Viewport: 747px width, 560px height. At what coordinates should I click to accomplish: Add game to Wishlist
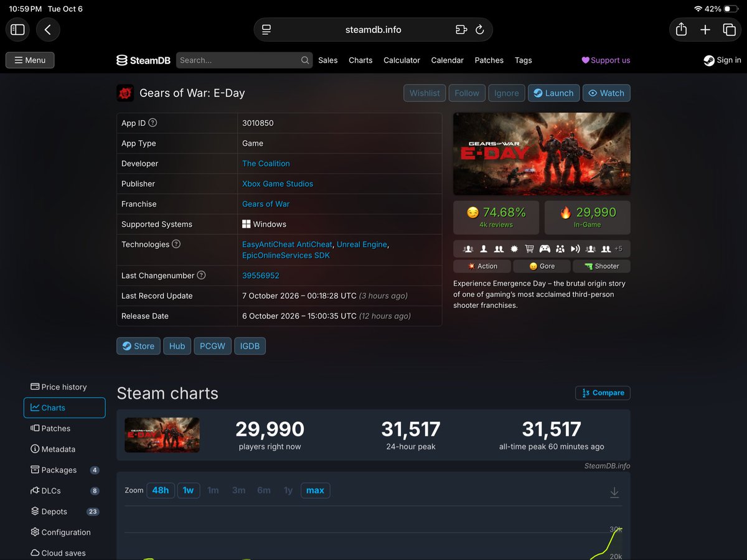click(425, 93)
